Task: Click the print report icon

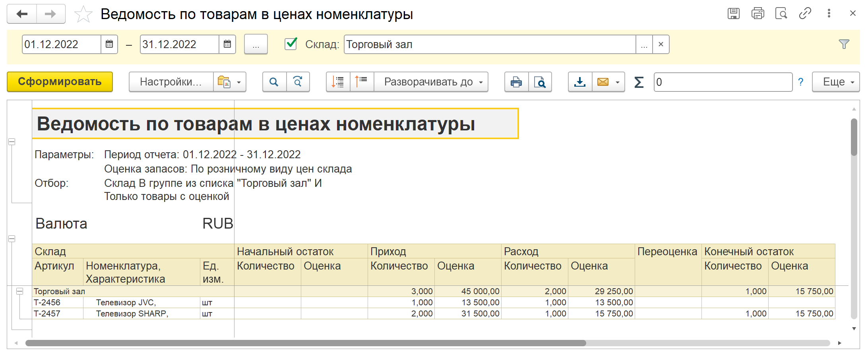Action: point(516,82)
